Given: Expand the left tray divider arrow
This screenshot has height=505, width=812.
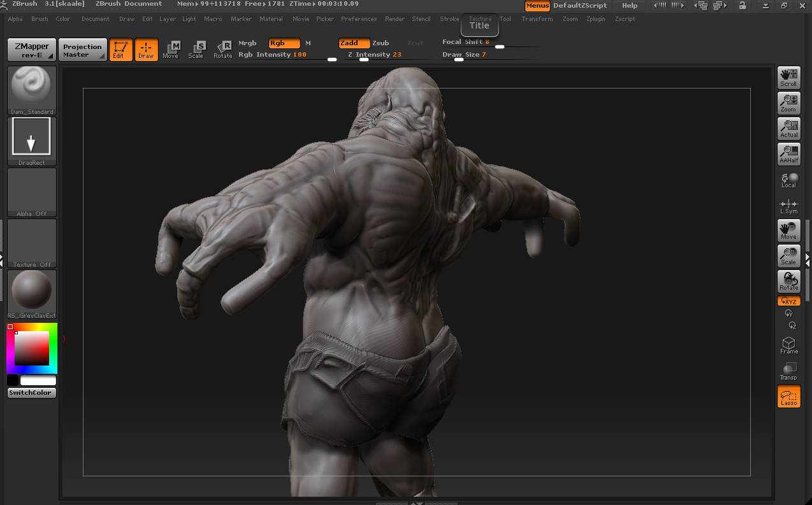Looking at the screenshot, I should 2,260.
